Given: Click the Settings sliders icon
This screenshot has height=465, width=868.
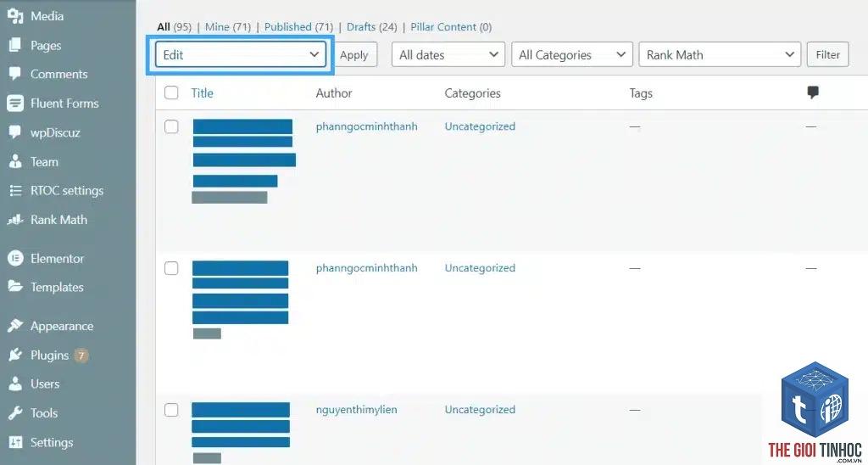Looking at the screenshot, I should click(15, 442).
